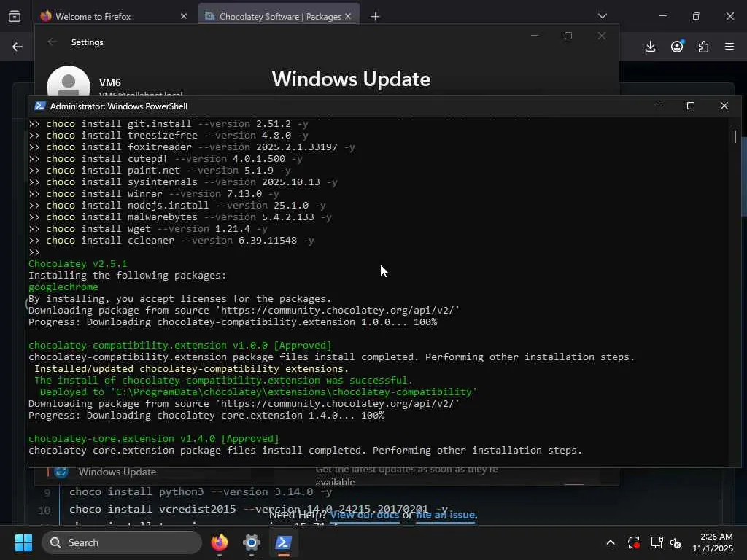This screenshot has width=747, height=560.
Task: Open PowerShell from the taskbar
Action: pos(283,542)
